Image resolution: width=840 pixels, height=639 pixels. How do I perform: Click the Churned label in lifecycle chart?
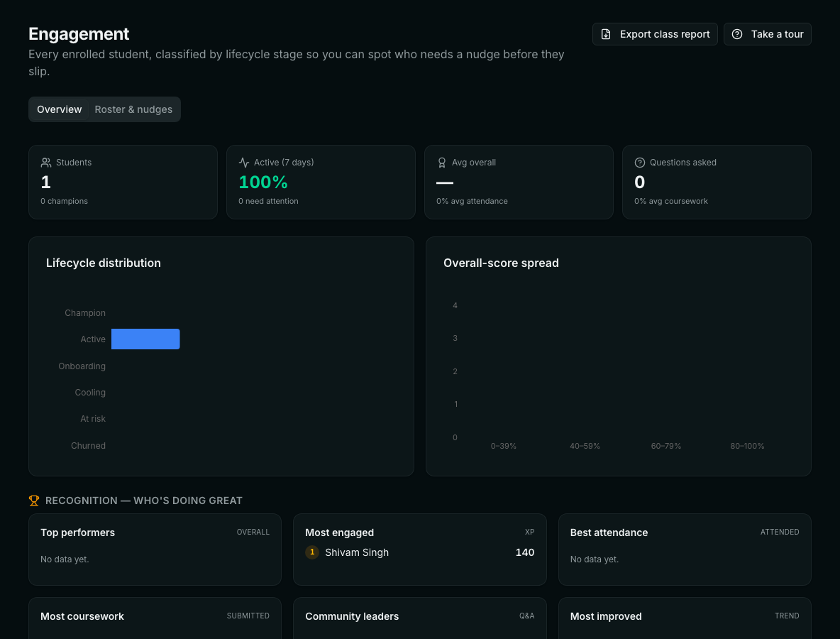(x=89, y=445)
